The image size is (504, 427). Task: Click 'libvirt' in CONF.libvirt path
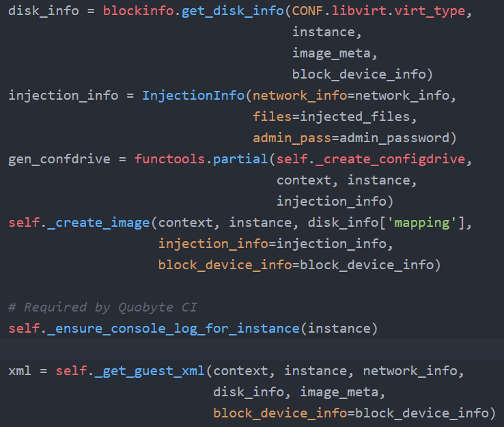coord(359,11)
